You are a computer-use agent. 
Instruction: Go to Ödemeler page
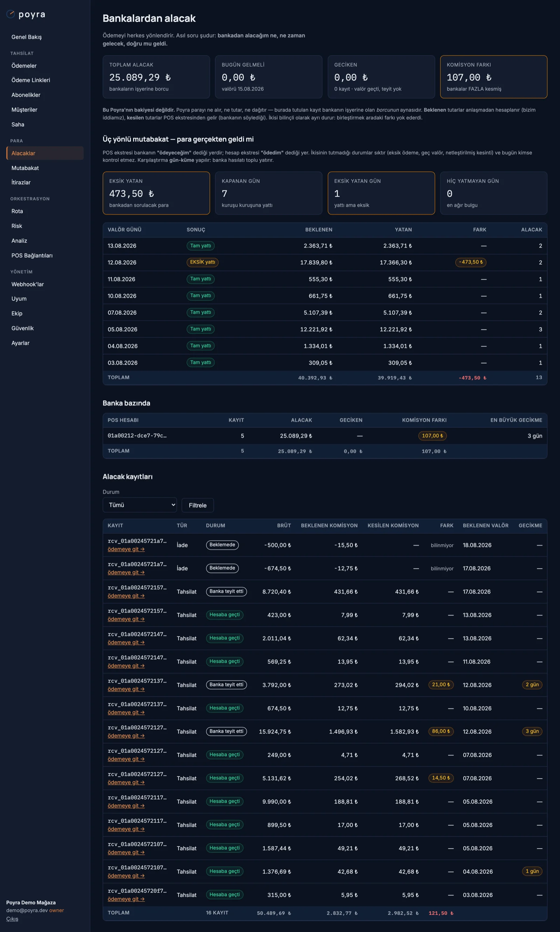click(x=24, y=66)
